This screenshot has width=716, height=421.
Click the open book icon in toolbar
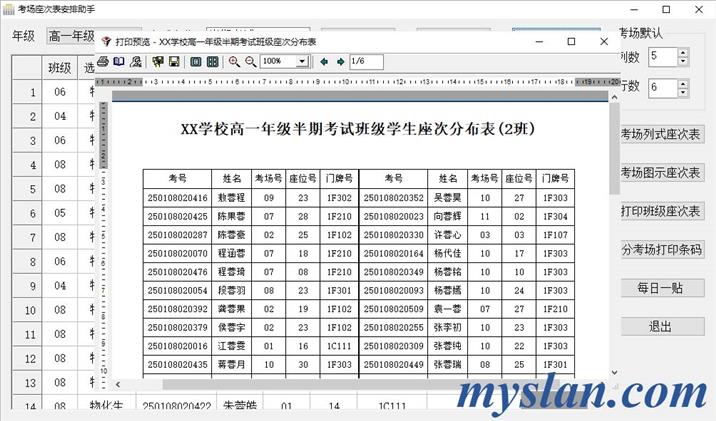coord(119,61)
